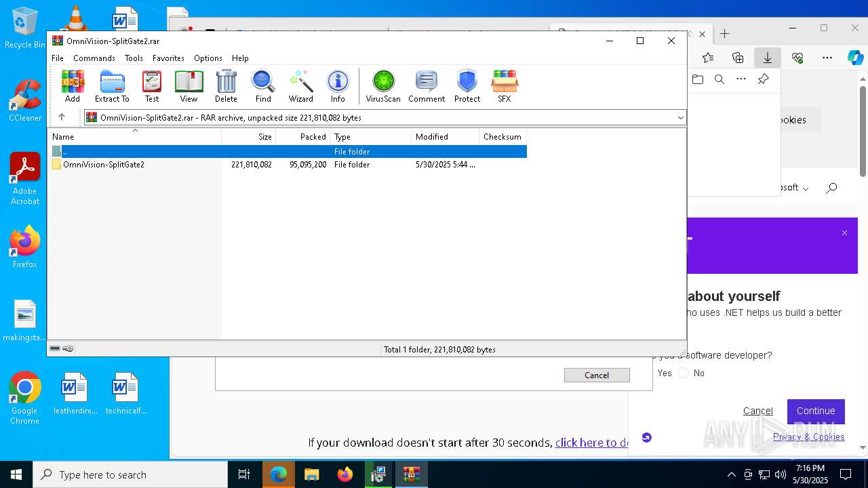Click the Delete trash can icon
868x488 pixels.
coord(226,86)
